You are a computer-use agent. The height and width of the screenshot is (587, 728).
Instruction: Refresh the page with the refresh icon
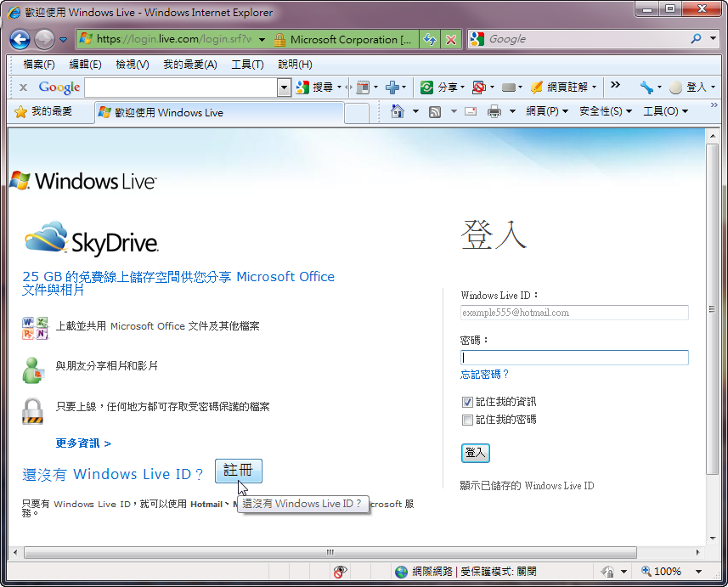[x=430, y=40]
